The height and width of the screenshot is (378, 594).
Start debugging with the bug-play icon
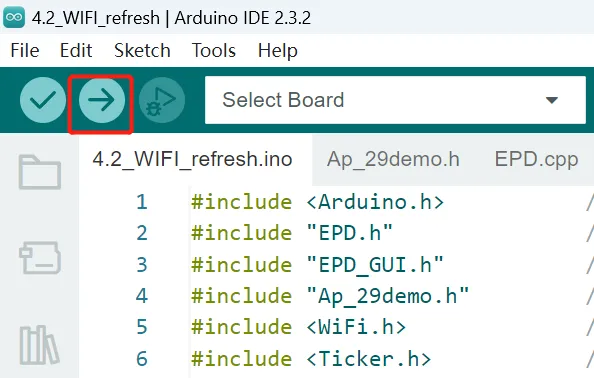click(162, 100)
